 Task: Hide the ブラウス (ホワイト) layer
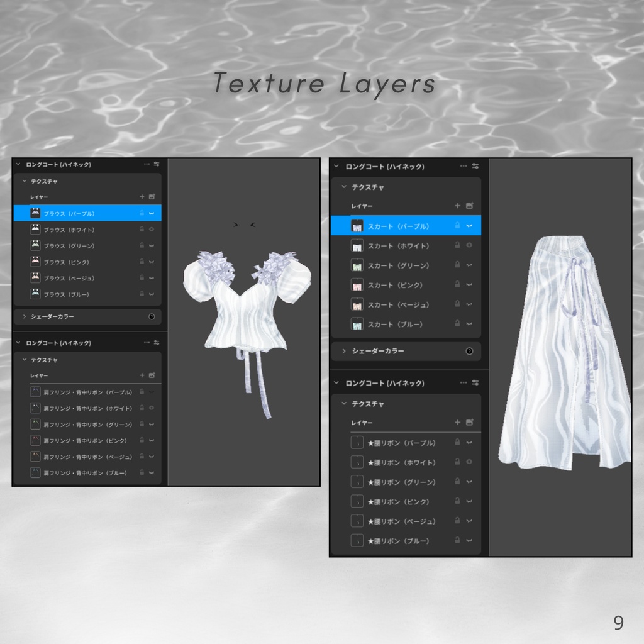tap(152, 229)
